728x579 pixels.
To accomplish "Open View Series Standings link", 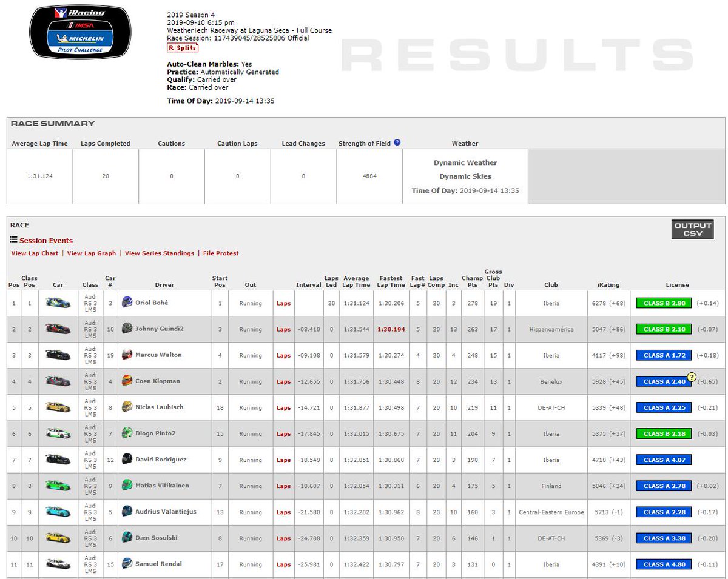I will pos(160,253).
